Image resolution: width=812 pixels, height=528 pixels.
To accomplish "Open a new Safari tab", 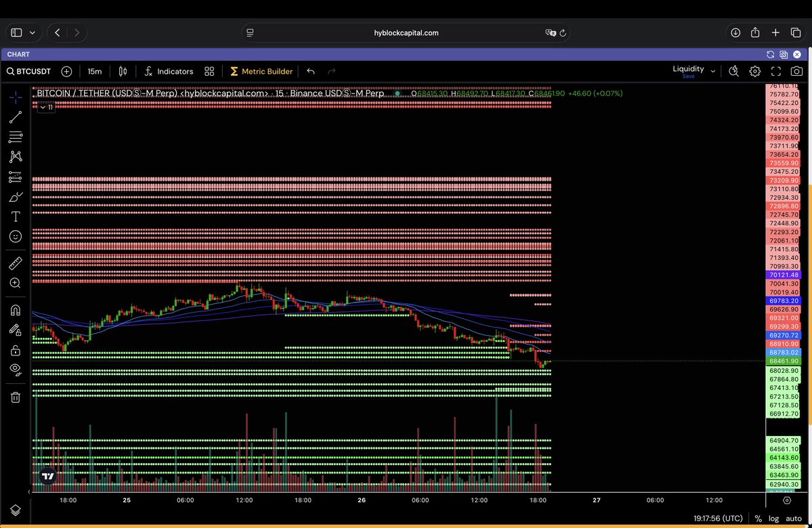I will [x=775, y=32].
